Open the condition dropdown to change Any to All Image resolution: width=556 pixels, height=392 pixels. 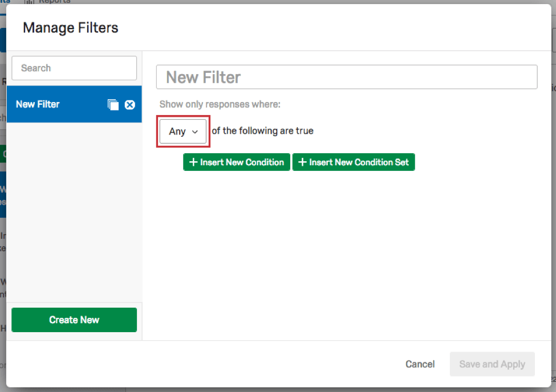click(182, 131)
